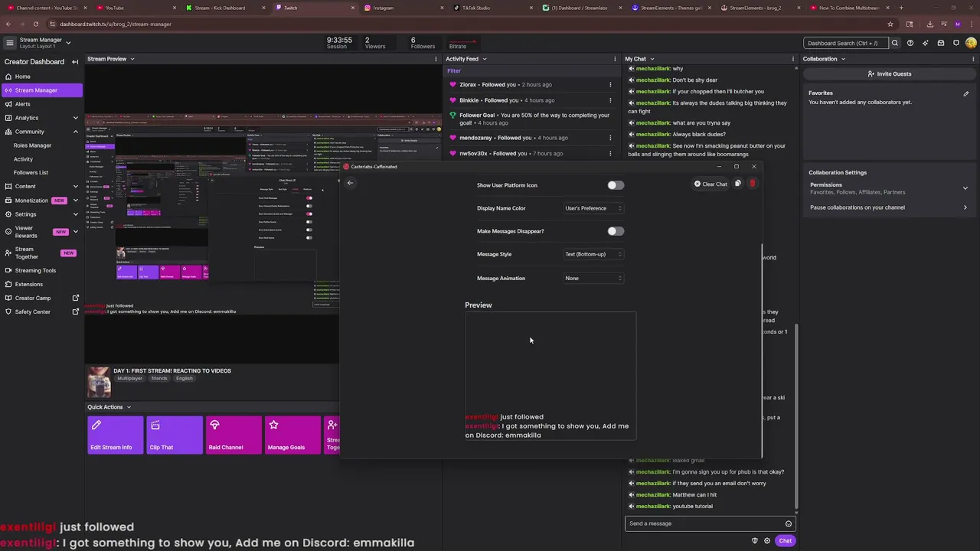Open emote picker in chat input
Image resolution: width=980 pixels, height=551 pixels.
click(789, 523)
